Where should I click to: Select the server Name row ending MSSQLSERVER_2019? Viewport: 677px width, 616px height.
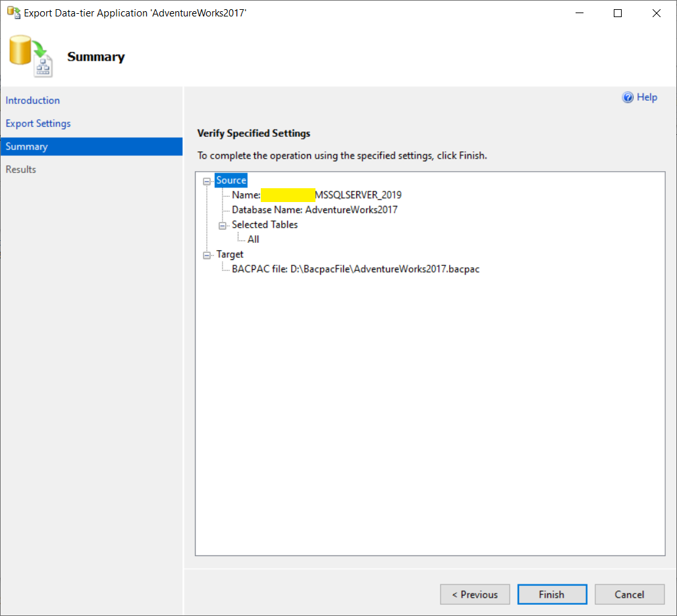(x=317, y=195)
